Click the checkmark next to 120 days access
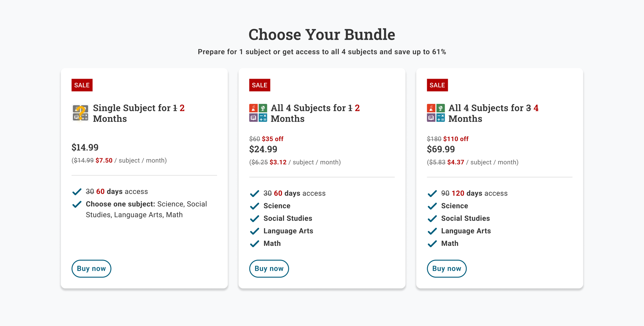 [432, 193]
